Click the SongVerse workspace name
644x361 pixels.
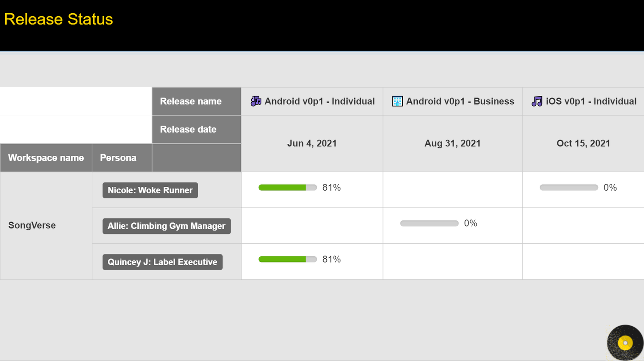pos(32,225)
